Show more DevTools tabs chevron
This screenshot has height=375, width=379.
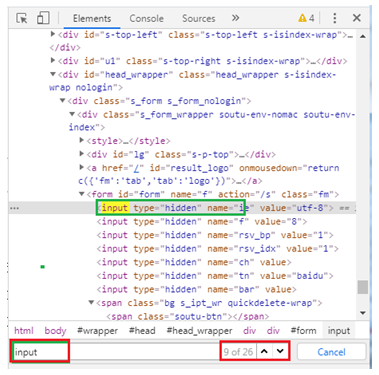pyautogui.click(x=236, y=18)
